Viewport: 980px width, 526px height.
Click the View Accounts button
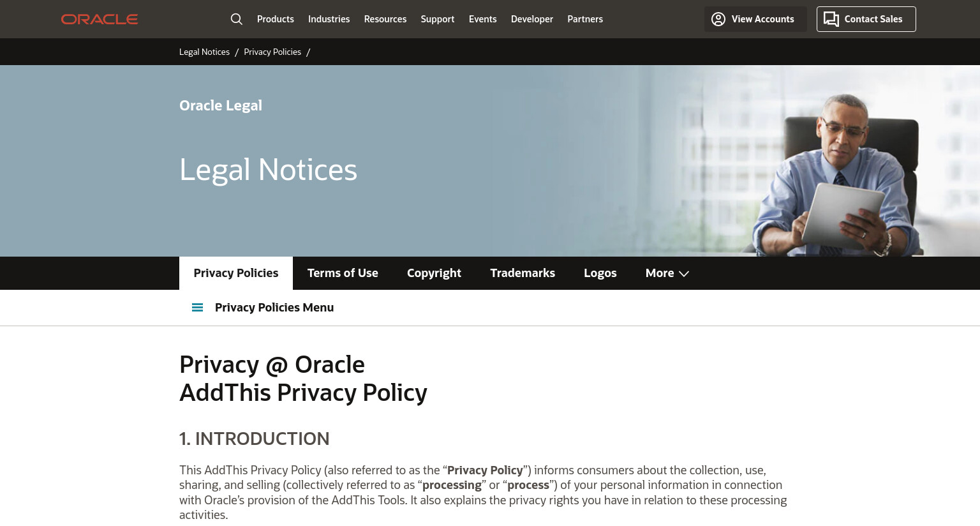pos(755,19)
